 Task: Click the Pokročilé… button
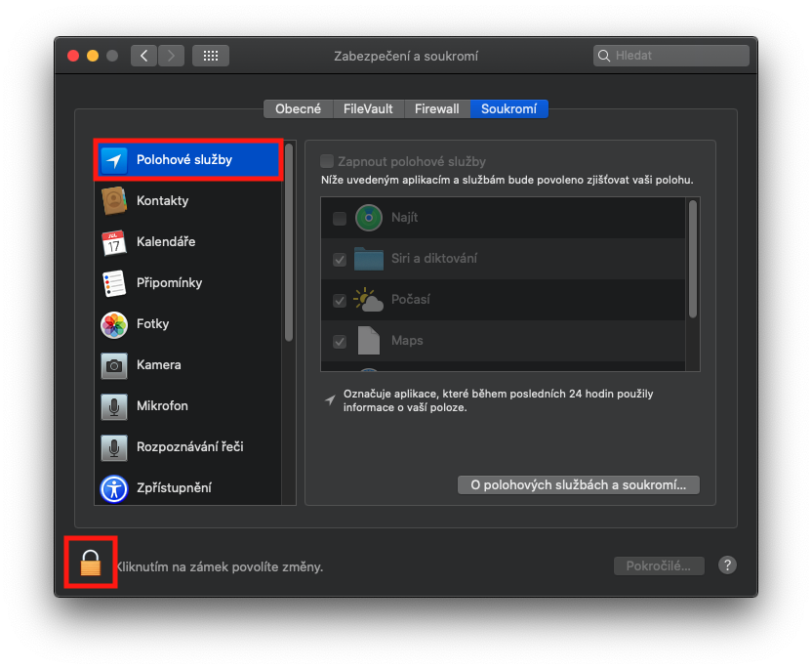(x=659, y=565)
